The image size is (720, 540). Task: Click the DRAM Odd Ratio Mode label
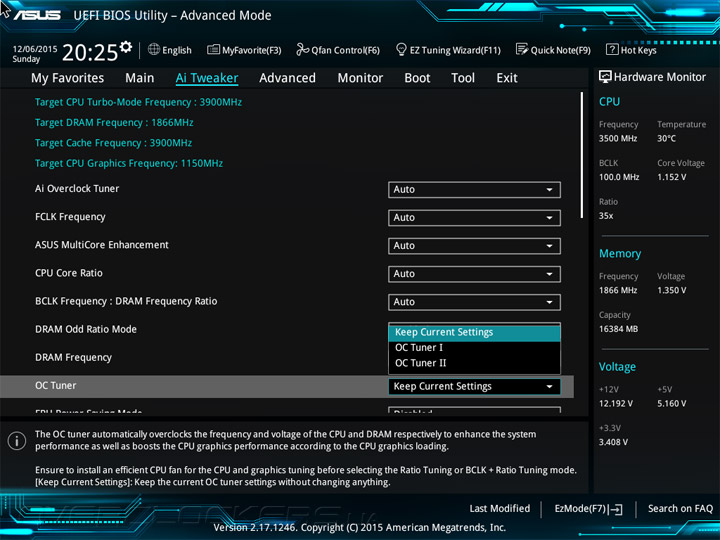86,329
